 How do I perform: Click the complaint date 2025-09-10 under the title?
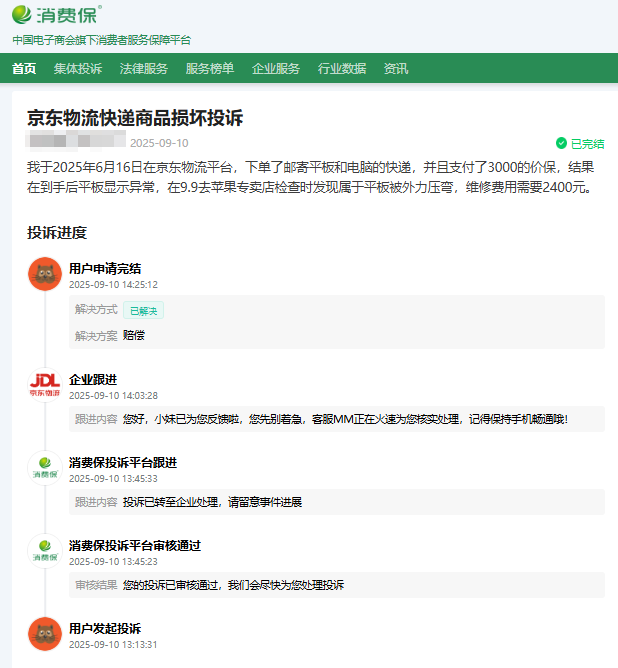tap(159, 143)
